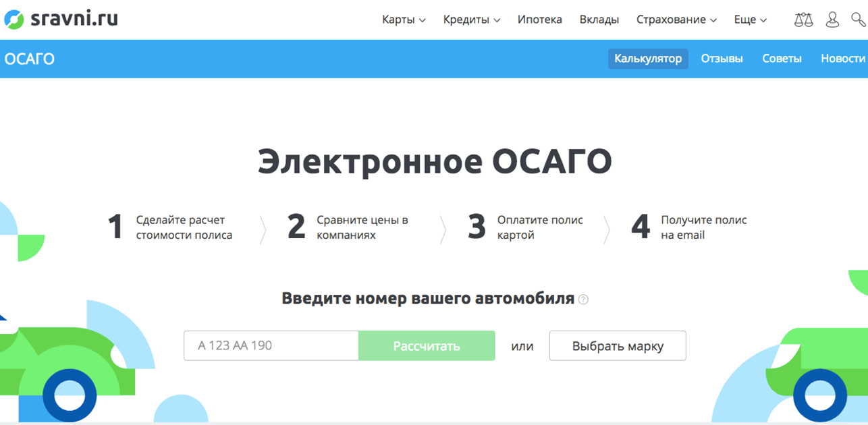
Task: Click the help question mark near the plate prompt
Action: click(583, 299)
